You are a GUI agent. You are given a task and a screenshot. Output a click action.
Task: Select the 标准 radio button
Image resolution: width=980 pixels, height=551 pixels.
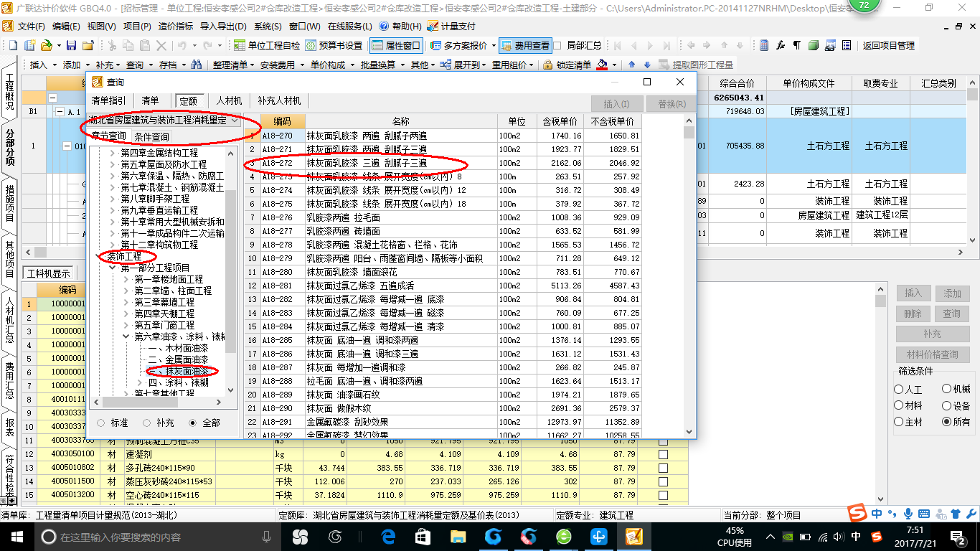pos(100,423)
